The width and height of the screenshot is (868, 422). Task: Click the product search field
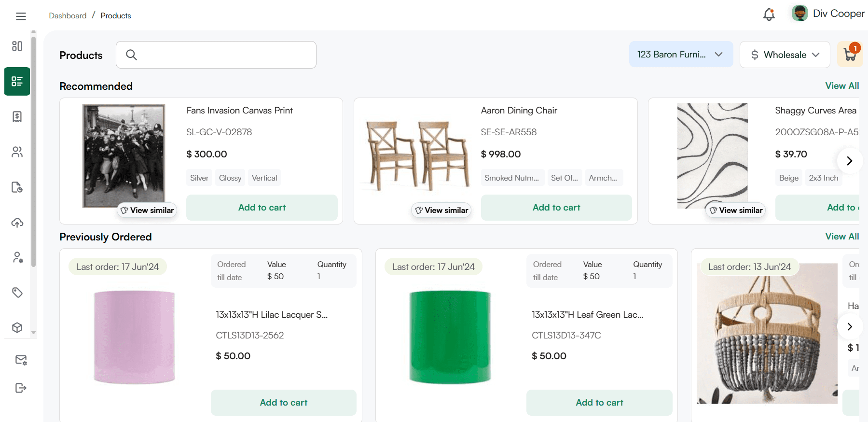pyautogui.click(x=216, y=55)
